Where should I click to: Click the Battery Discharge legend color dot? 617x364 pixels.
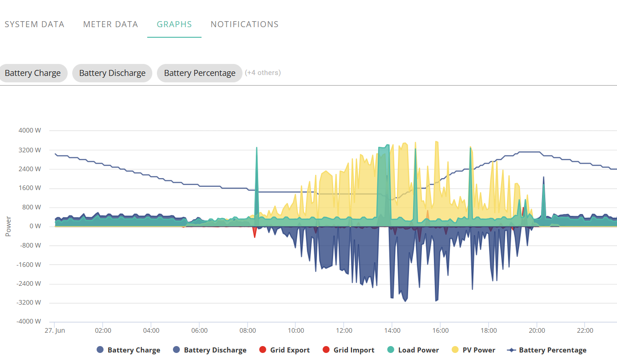[177, 350]
